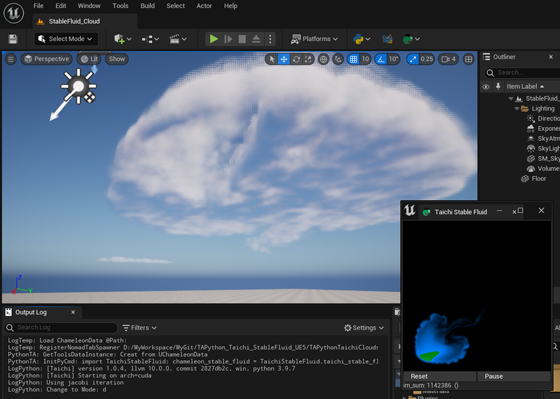Click the surface snapping icon
This screenshot has width=560, height=399.
click(x=338, y=59)
